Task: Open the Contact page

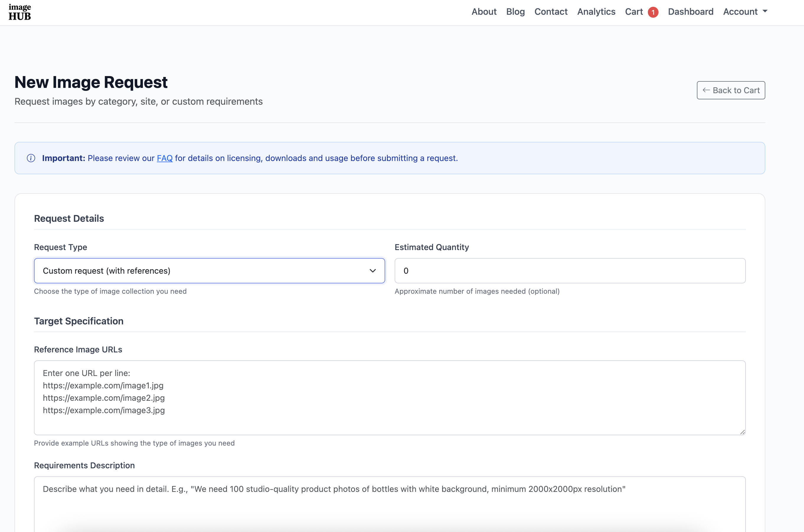Action: pyautogui.click(x=551, y=12)
